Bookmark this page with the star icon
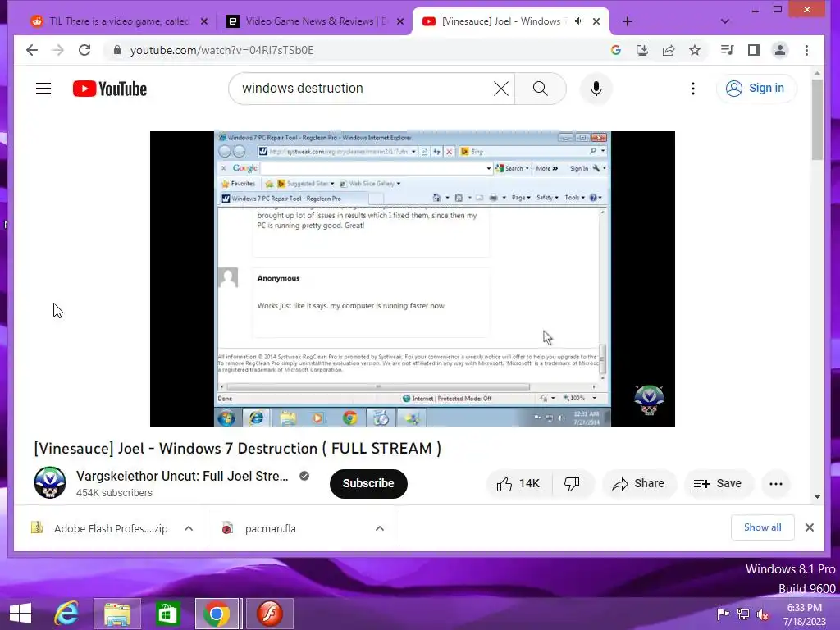This screenshot has width=840, height=630. click(695, 50)
